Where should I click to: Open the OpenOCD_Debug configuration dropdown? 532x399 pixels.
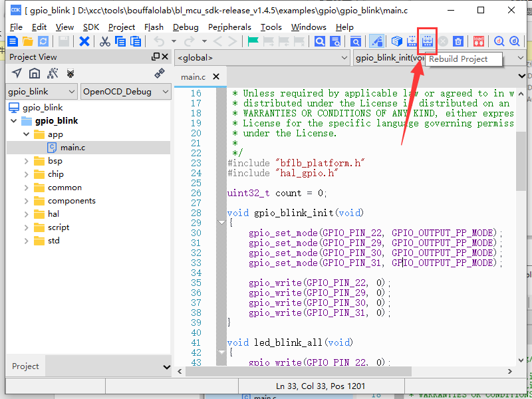tap(126, 92)
